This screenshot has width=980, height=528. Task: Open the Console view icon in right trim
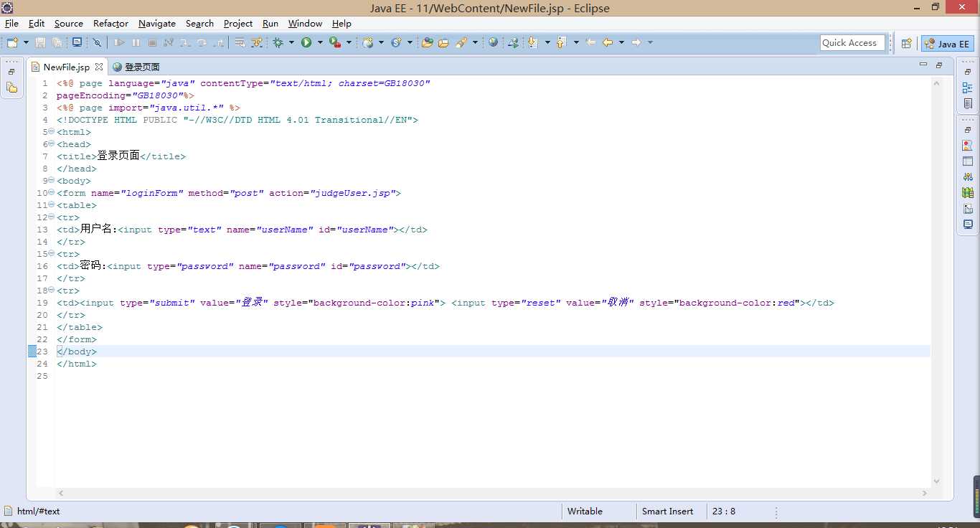968,224
